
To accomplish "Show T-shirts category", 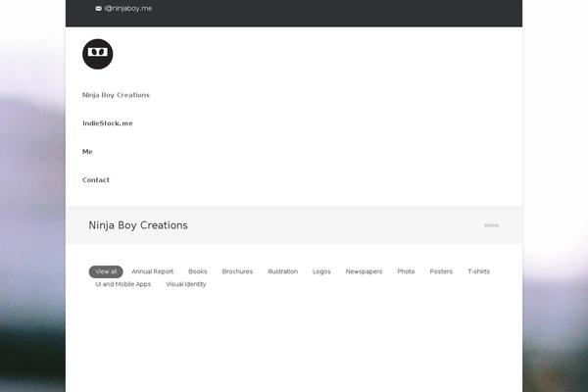I will (x=478, y=271).
